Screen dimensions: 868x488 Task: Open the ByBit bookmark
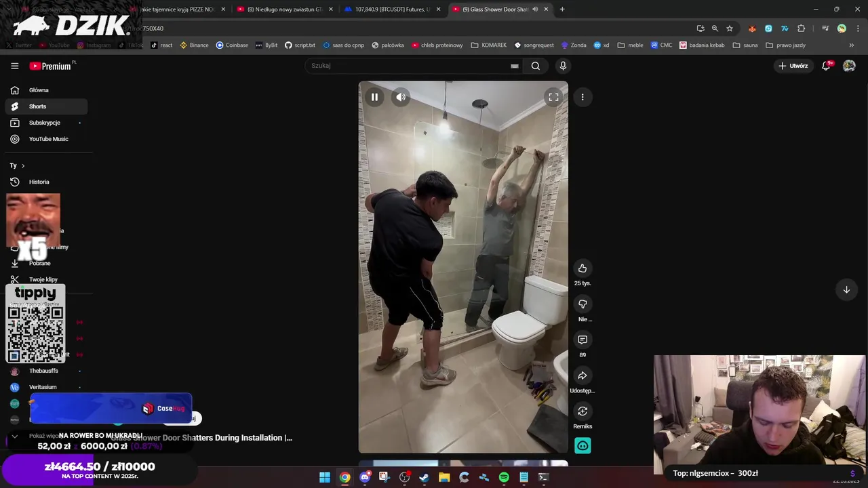tap(267, 45)
